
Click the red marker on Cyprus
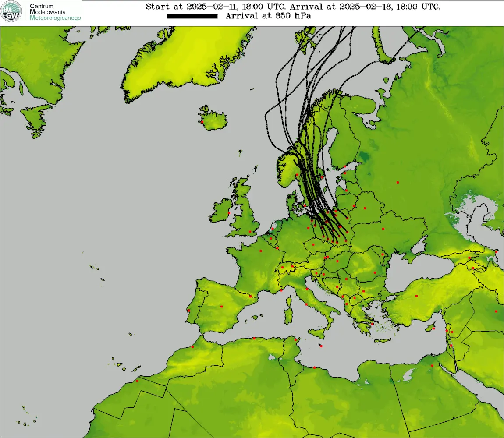click(433, 328)
